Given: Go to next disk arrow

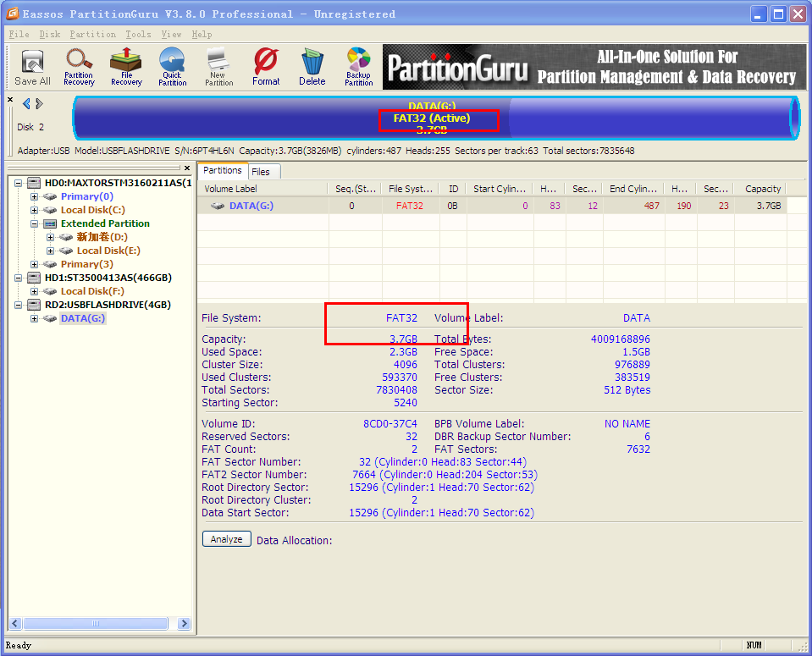Looking at the screenshot, I should coord(39,103).
